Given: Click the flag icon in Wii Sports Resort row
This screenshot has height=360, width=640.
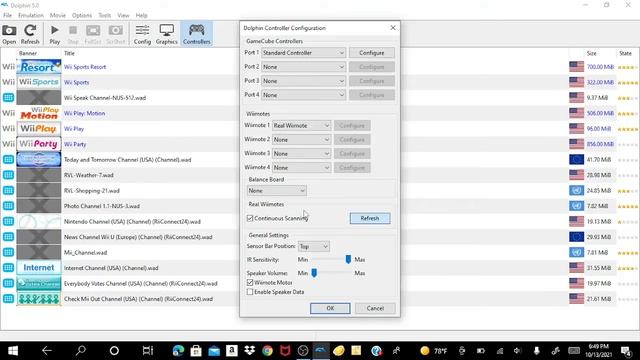Looking at the screenshot, I should (576, 67).
